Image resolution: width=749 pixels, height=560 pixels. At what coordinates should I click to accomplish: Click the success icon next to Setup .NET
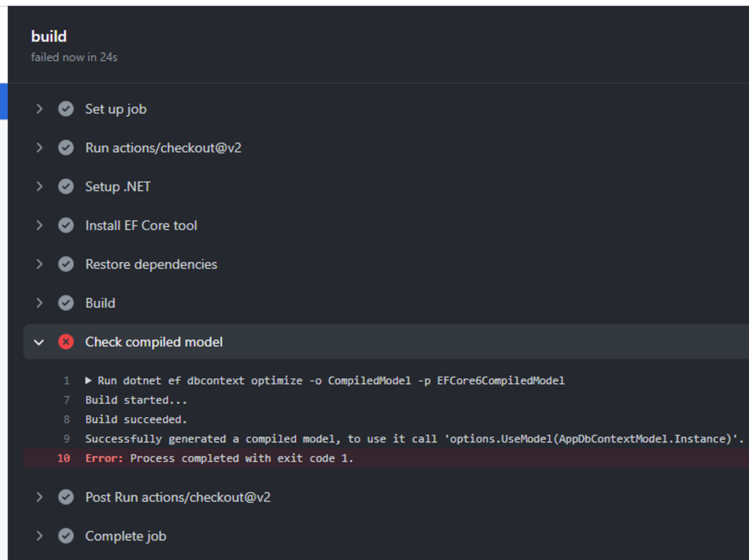66,187
